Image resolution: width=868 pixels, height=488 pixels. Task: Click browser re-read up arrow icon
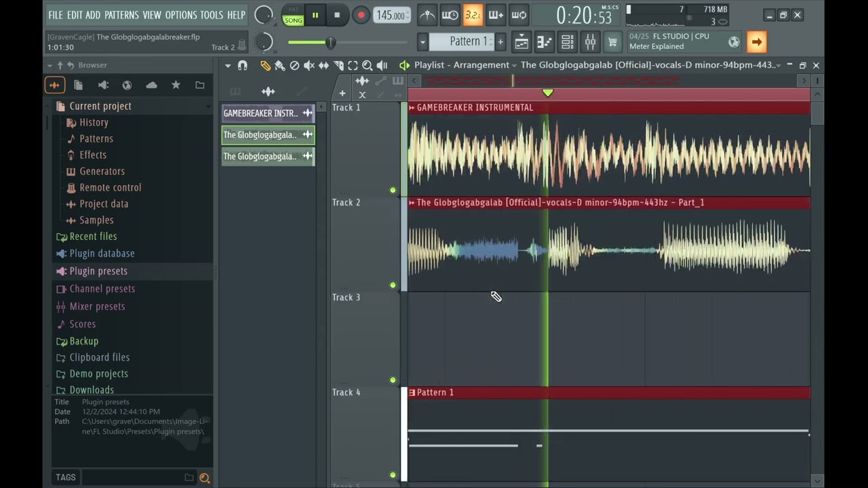(x=60, y=66)
